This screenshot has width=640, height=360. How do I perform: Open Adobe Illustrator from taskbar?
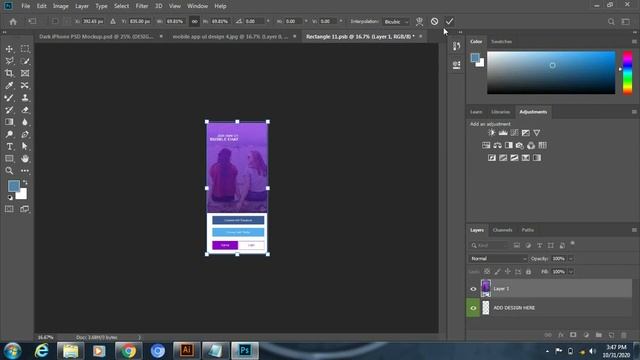[187, 350]
